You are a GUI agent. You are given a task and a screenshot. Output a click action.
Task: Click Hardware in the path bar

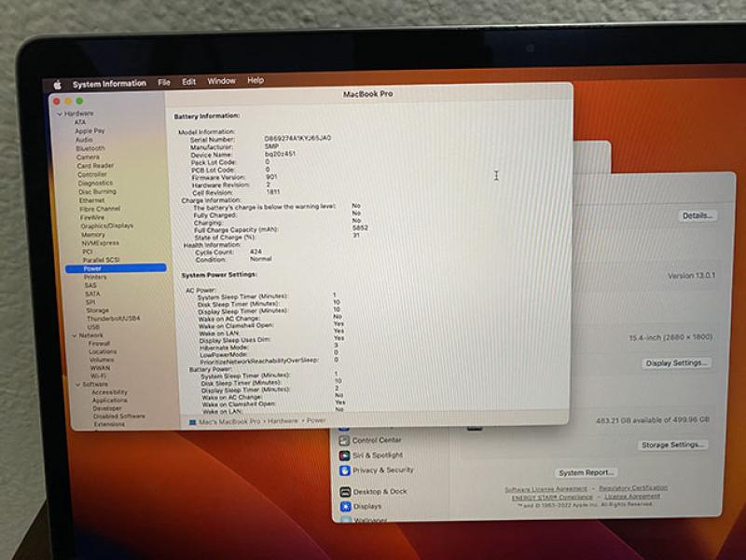tap(283, 421)
